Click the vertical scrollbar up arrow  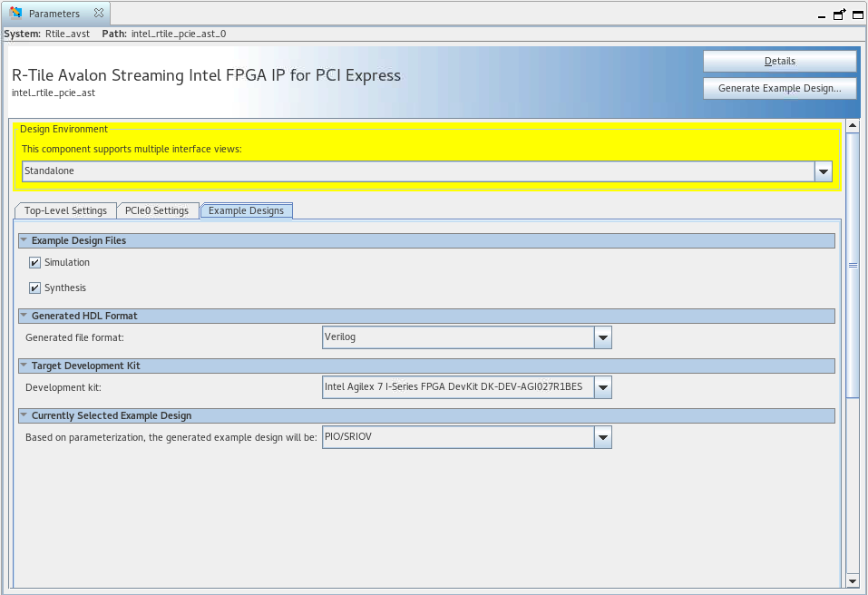tap(853, 126)
